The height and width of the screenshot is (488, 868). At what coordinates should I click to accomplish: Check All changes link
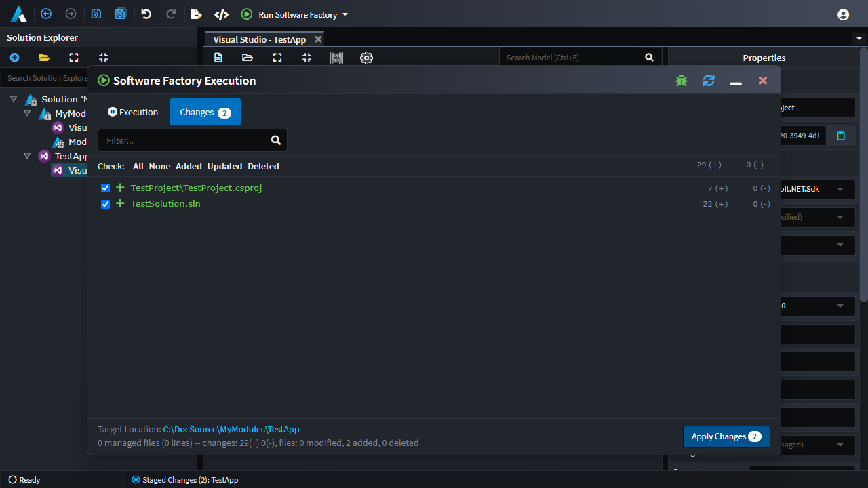pos(138,166)
